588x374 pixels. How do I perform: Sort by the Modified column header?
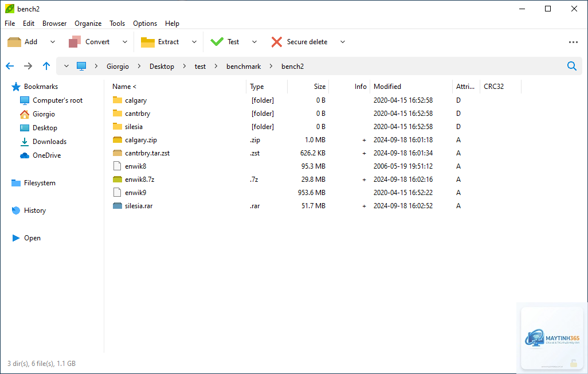[411, 87]
